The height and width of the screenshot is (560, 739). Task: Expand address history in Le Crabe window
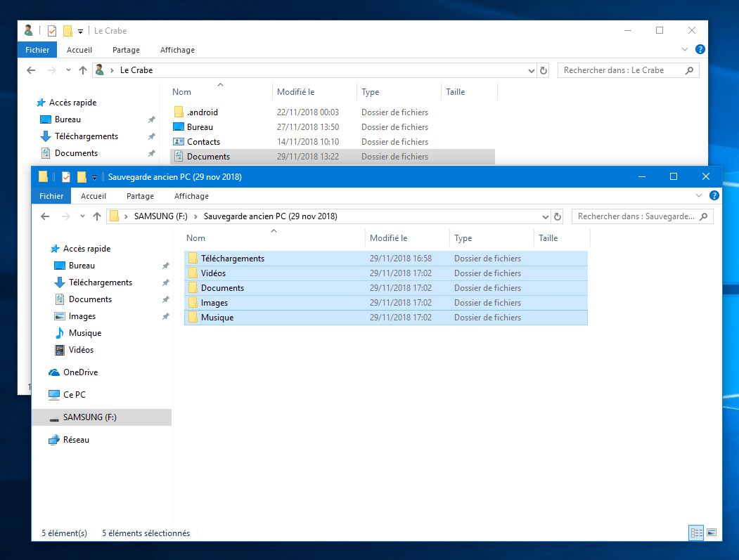click(x=531, y=71)
